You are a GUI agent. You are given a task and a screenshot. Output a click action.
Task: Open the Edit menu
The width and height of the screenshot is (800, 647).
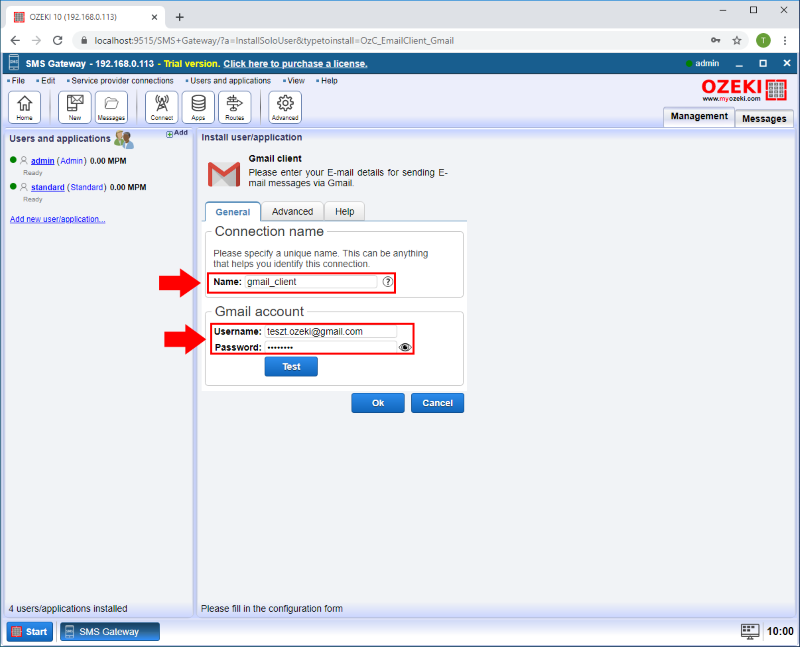(x=46, y=81)
